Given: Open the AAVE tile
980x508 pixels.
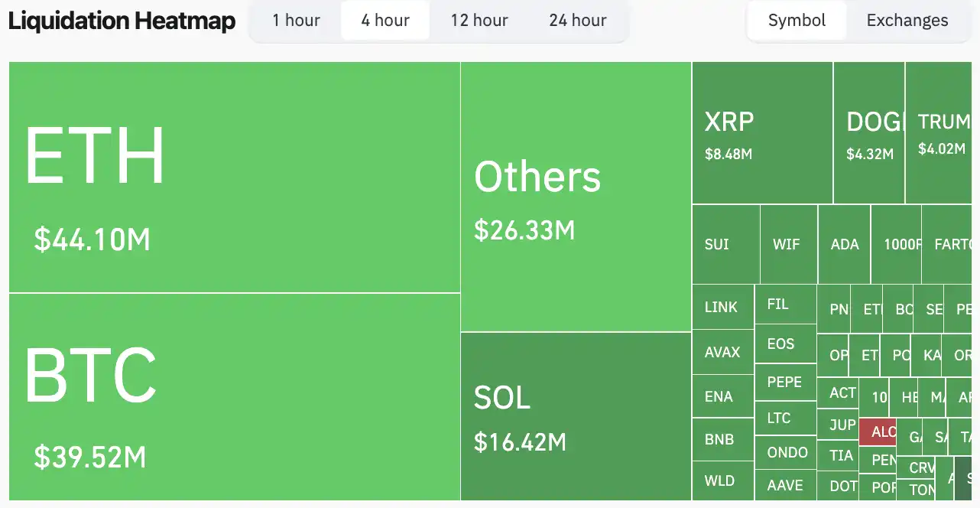Looking at the screenshot, I should [x=785, y=485].
